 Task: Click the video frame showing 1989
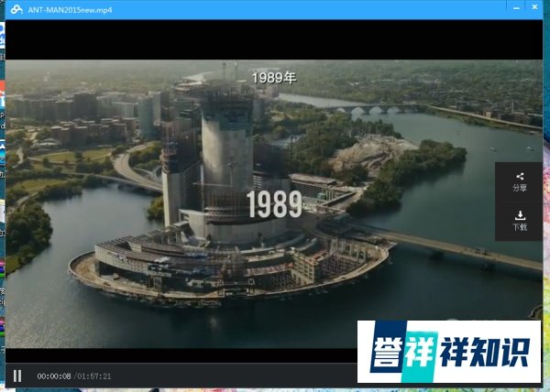pyautogui.click(x=273, y=203)
